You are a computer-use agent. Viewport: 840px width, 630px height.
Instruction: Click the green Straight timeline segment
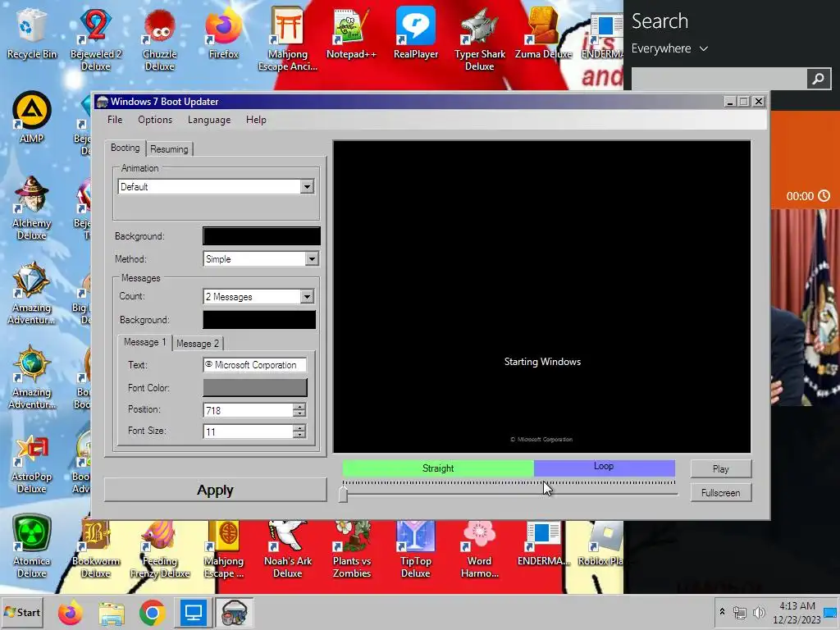click(x=438, y=468)
